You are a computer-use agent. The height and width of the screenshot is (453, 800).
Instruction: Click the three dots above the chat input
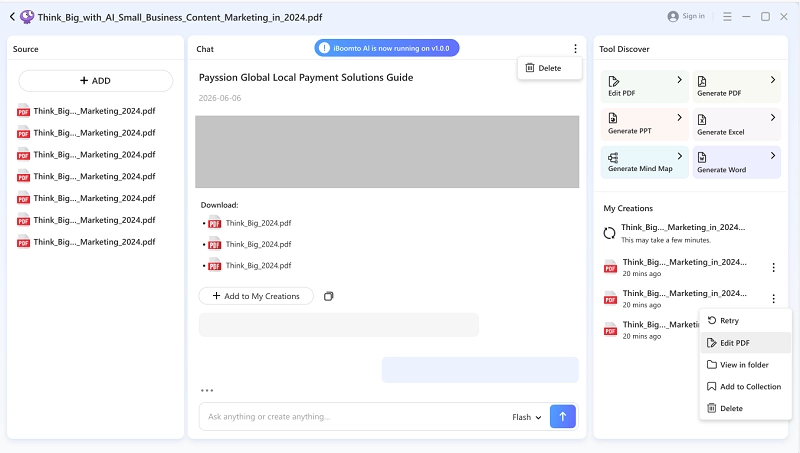click(x=207, y=390)
